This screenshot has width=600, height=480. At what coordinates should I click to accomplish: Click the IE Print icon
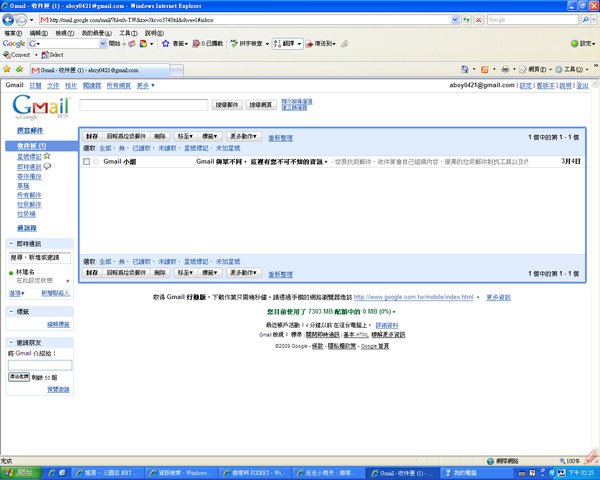(x=505, y=69)
